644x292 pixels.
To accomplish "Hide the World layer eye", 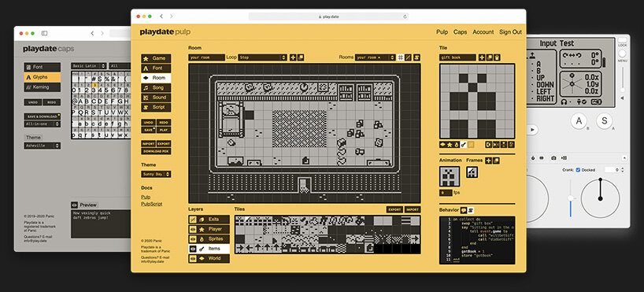I will tap(193, 259).
